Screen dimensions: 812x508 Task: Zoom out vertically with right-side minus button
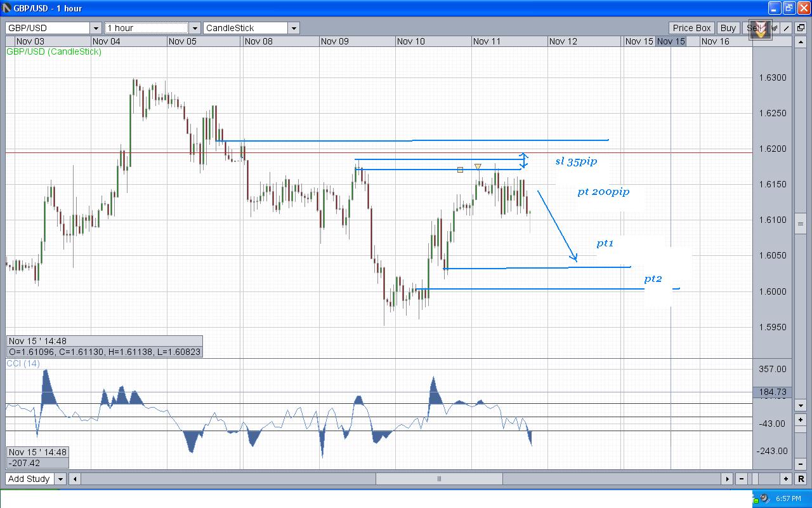coord(801,465)
